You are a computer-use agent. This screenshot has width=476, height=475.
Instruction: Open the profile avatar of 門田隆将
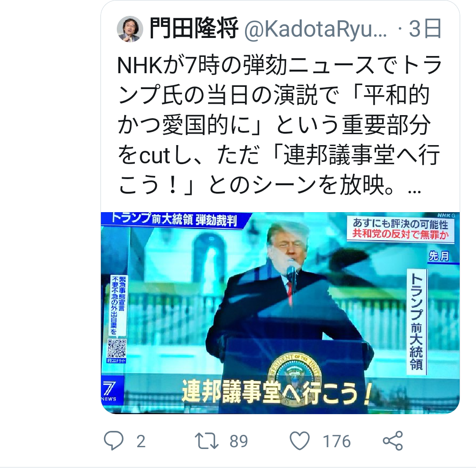tap(130, 29)
